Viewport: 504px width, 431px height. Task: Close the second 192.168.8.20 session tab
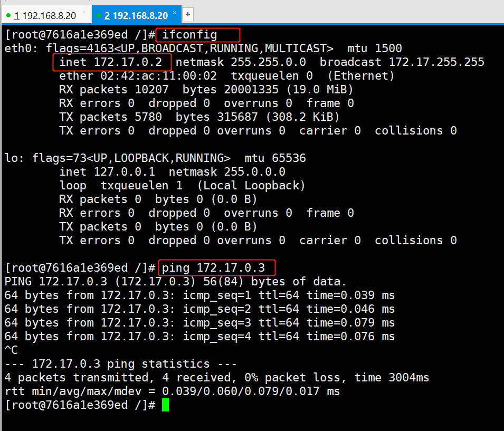pyautogui.click(x=175, y=13)
